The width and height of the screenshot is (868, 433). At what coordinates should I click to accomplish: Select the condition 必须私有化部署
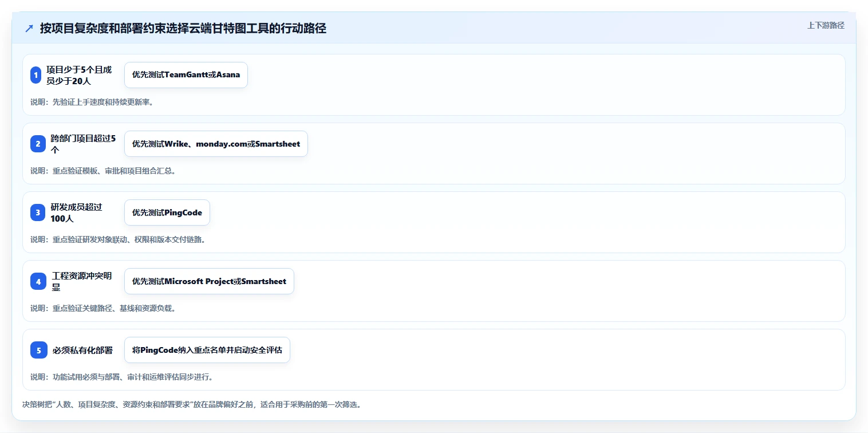coord(82,350)
